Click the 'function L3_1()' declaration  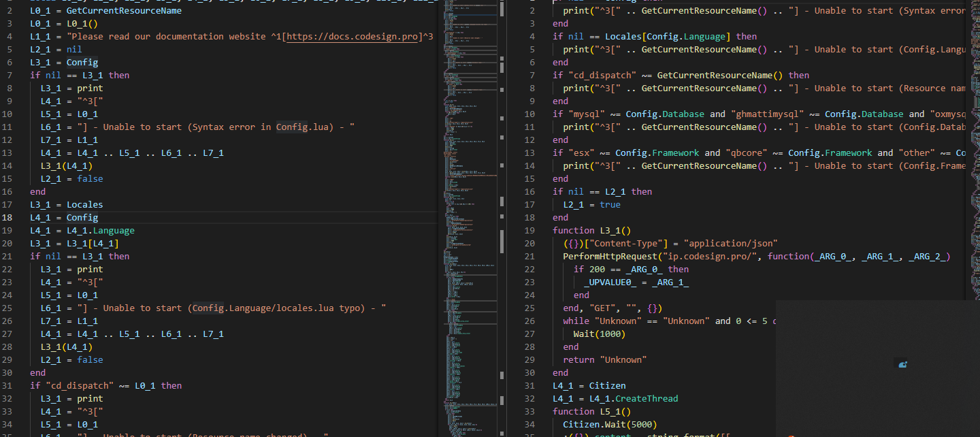[591, 230]
